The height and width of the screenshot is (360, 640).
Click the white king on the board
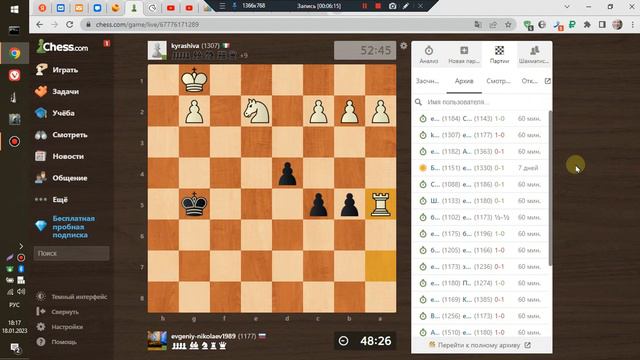click(194, 80)
